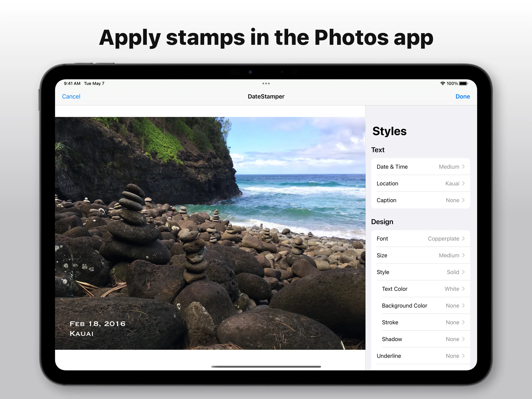Tap the chevron beside Medium in Date & Time
This screenshot has width=532, height=399.
463,167
